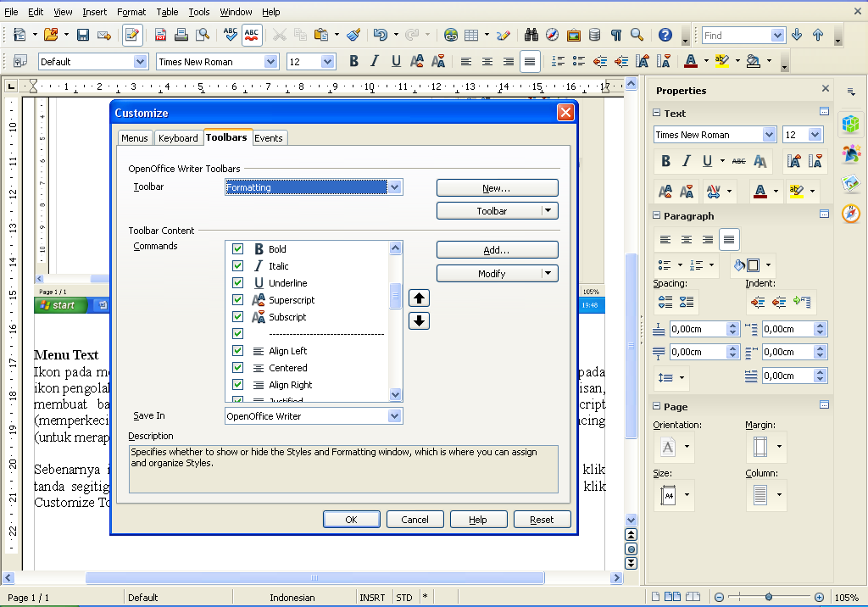Click the Print File Directly icon
Image resolution: width=868 pixels, height=607 pixels.
pyautogui.click(x=181, y=36)
